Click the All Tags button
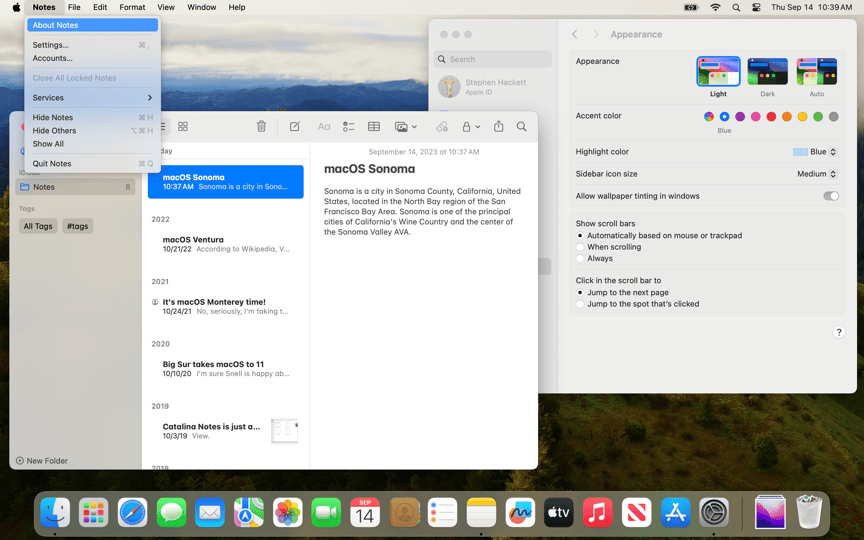The height and width of the screenshot is (540, 864). 38,226
